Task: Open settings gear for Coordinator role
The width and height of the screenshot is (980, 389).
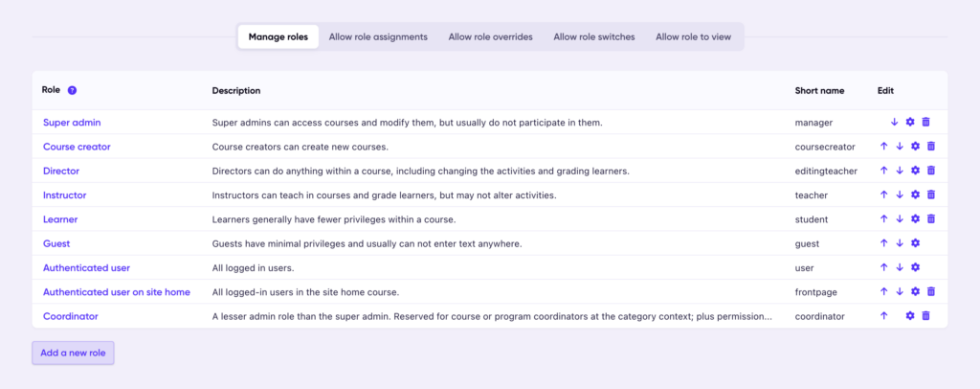Action: point(910,316)
